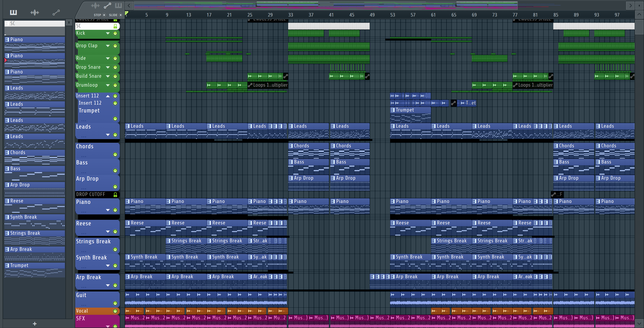
Task: Select the Trumpet pattern in picker
Action: (x=35, y=270)
